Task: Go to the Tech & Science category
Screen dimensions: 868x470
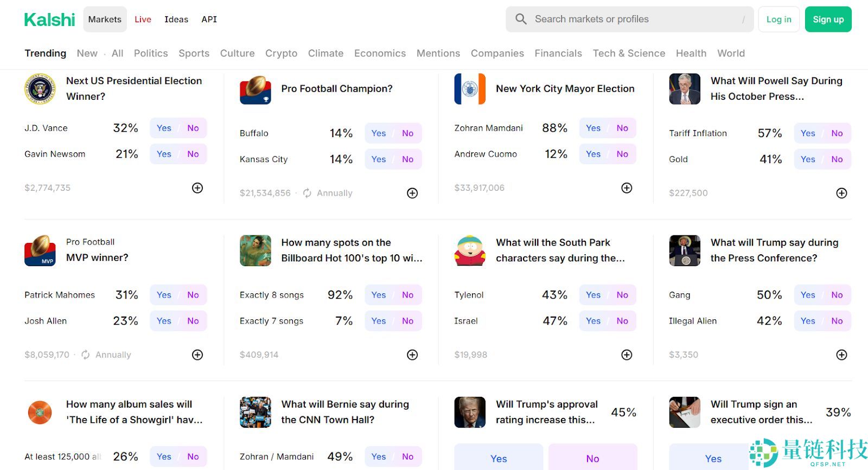Action: coord(629,53)
